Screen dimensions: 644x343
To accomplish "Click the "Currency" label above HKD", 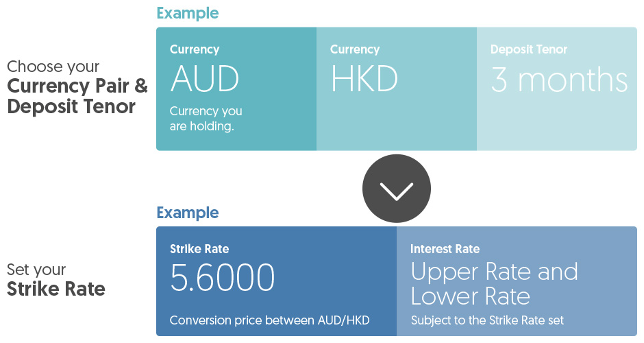I will 355,49.
